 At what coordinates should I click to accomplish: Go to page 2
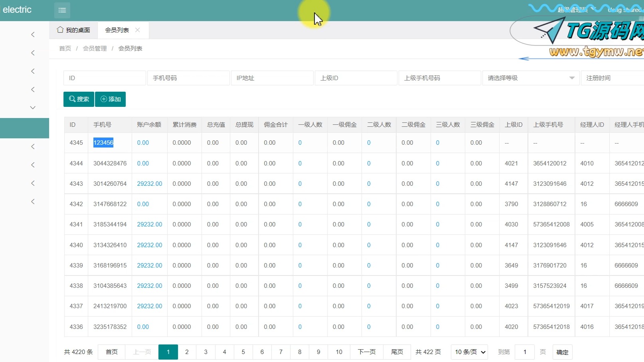[x=187, y=352]
